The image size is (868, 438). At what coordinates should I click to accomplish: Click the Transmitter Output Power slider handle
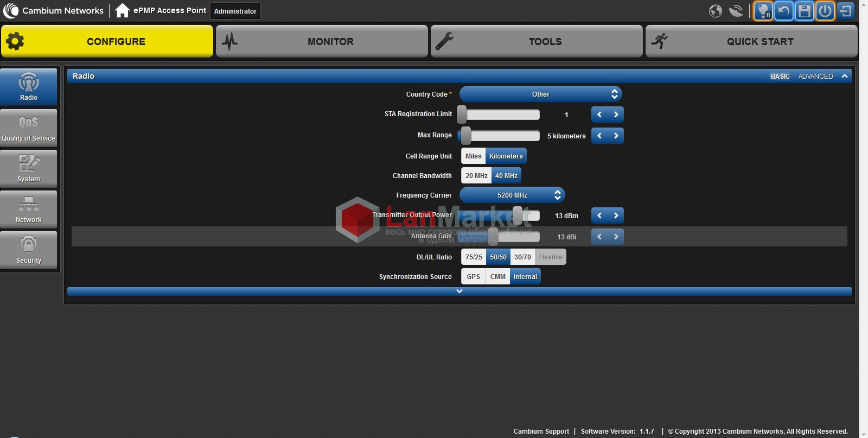pos(518,215)
